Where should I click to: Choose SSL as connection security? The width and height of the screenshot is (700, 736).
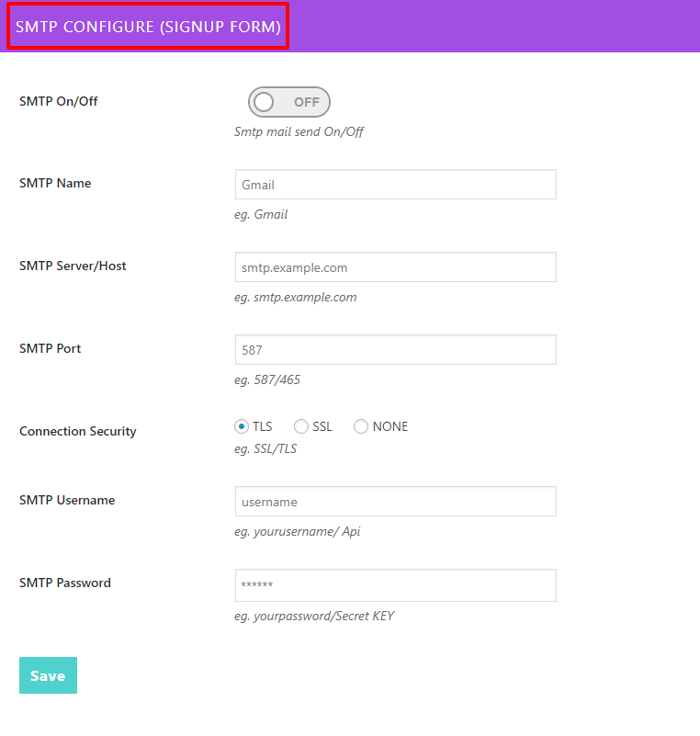pos(301,426)
